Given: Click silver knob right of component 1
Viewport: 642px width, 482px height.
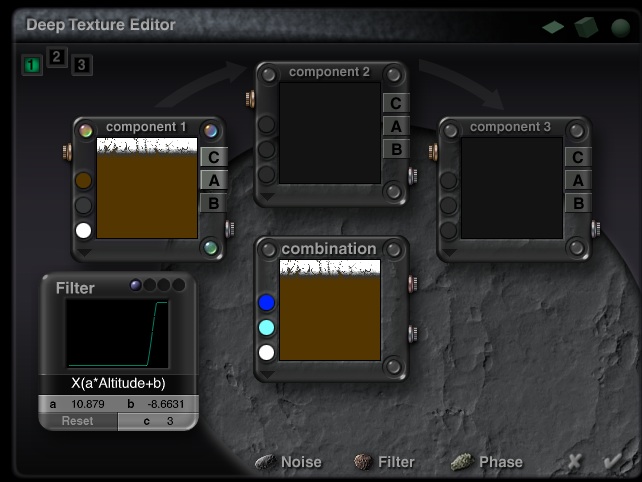Looking at the screenshot, I should 230,229.
